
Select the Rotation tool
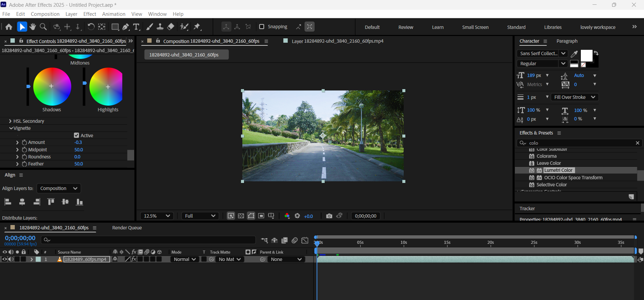tap(91, 27)
